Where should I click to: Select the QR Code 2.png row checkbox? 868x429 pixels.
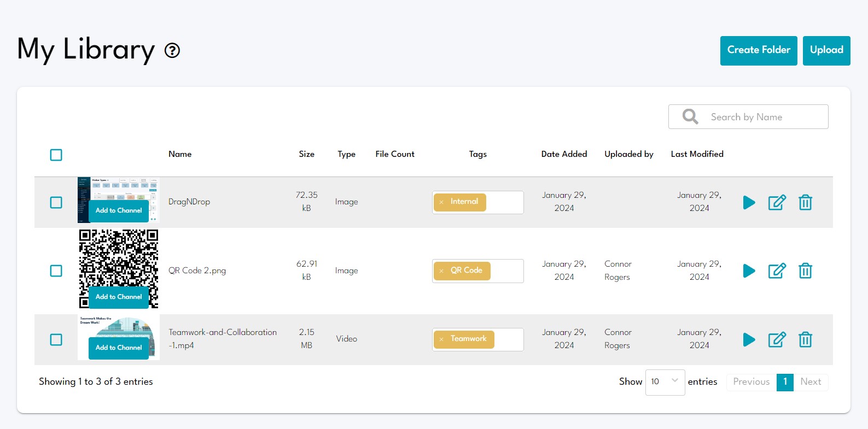[56, 271]
